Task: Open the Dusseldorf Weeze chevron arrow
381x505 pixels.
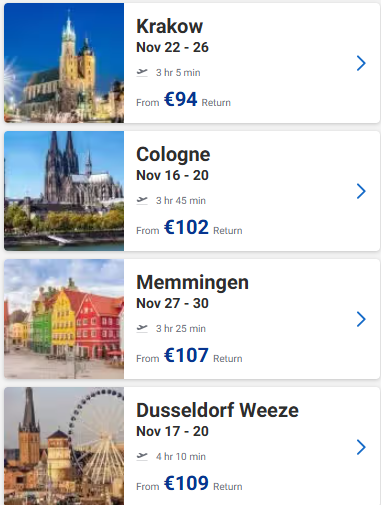Action: [361, 447]
